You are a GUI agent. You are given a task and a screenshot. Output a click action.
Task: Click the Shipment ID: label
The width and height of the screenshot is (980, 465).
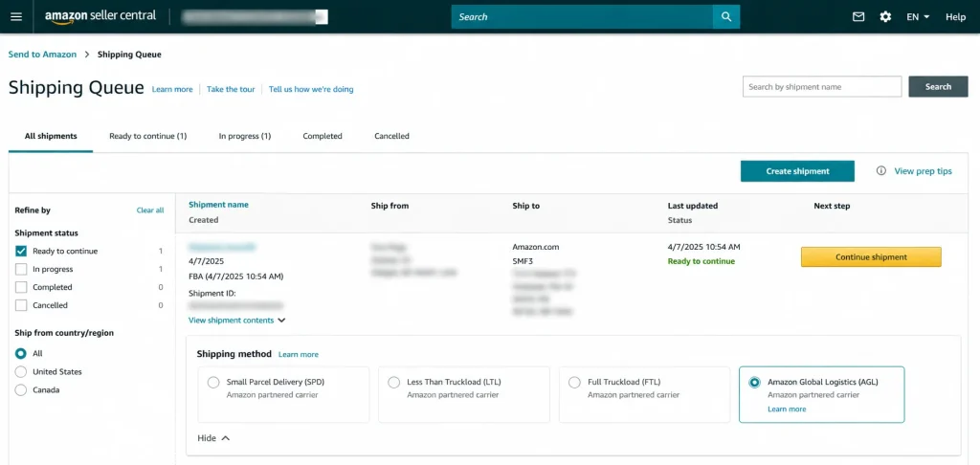click(x=212, y=293)
